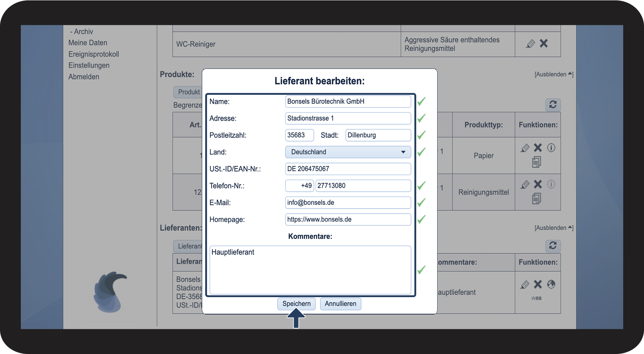Click the edit pencil for WC-Reiniger

coord(530,44)
